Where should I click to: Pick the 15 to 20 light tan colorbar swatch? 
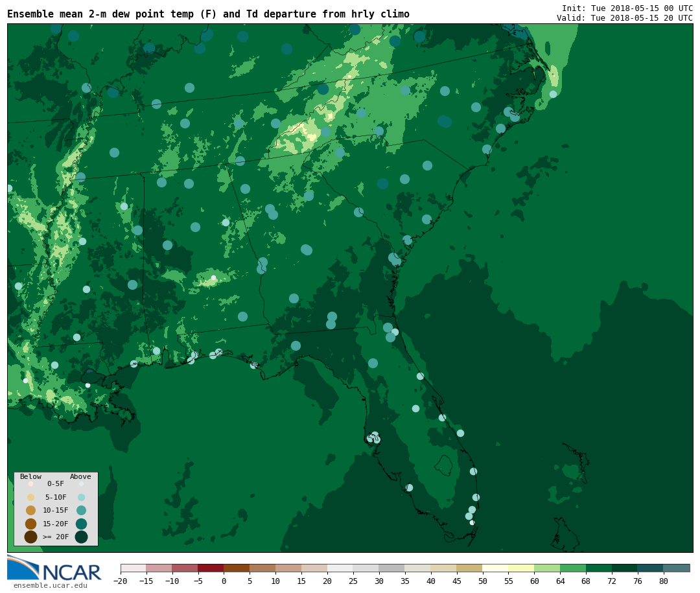tap(315, 568)
